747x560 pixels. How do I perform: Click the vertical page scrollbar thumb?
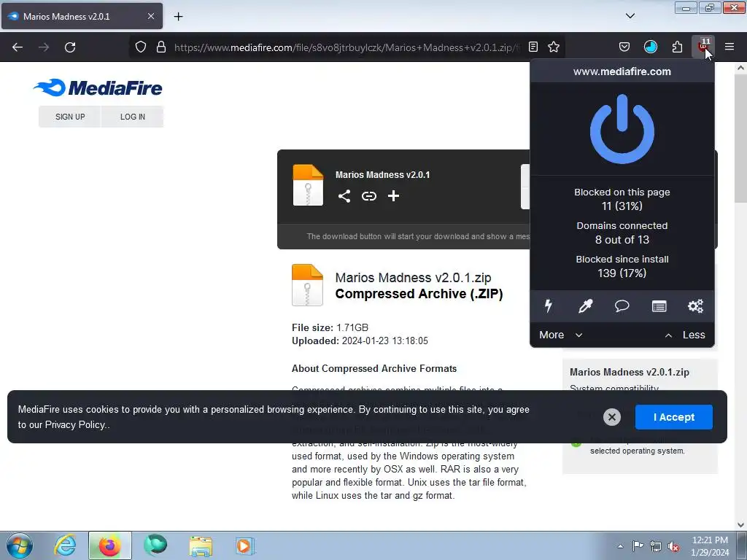(x=740, y=137)
